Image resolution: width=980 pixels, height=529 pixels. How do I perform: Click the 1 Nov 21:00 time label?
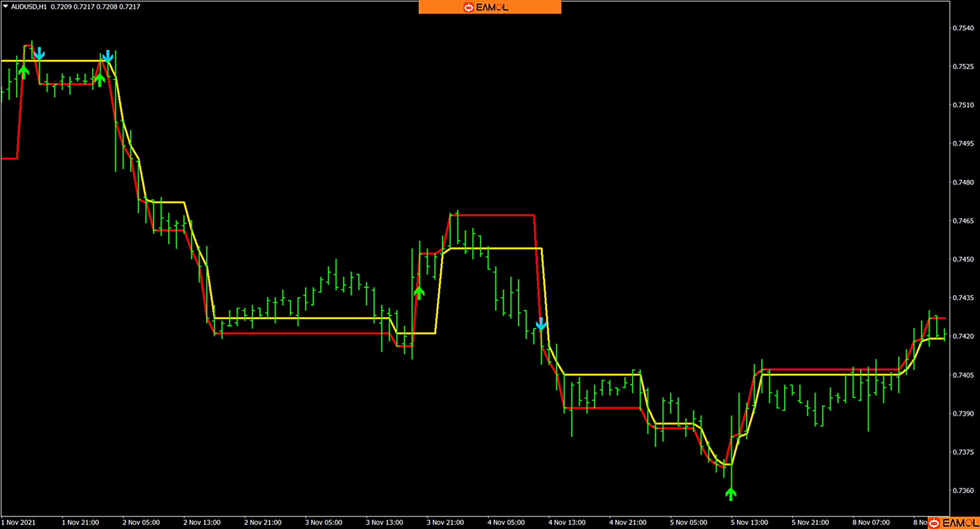[80, 522]
